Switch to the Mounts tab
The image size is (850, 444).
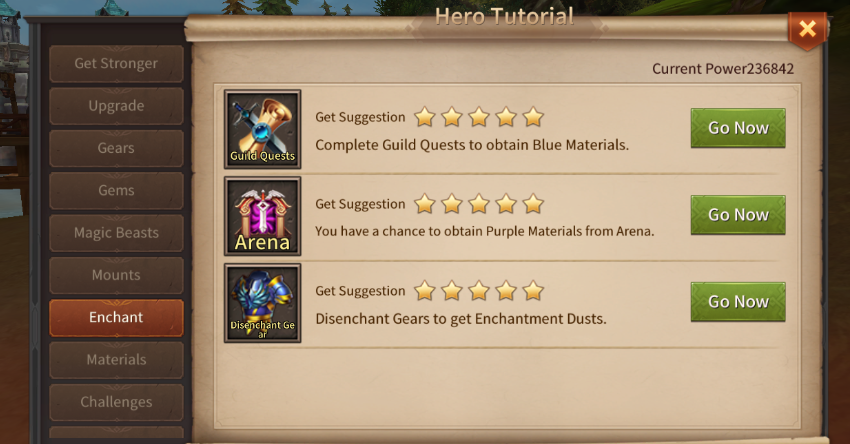point(116,275)
